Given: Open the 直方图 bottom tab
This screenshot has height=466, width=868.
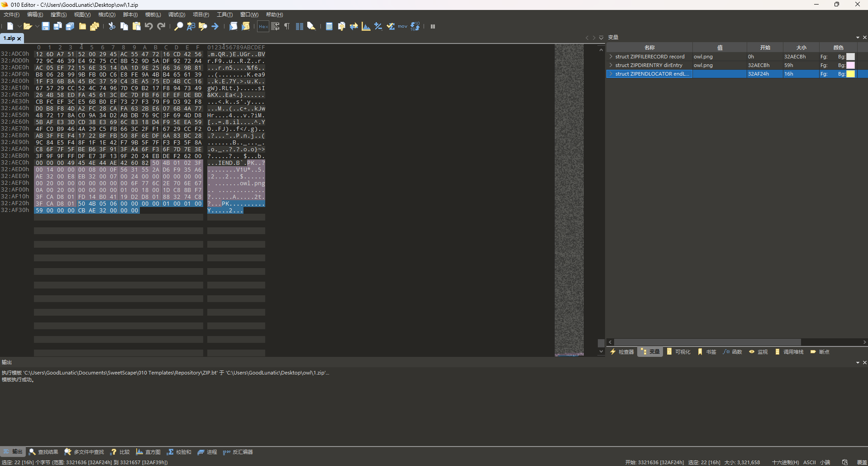Looking at the screenshot, I should (148, 452).
